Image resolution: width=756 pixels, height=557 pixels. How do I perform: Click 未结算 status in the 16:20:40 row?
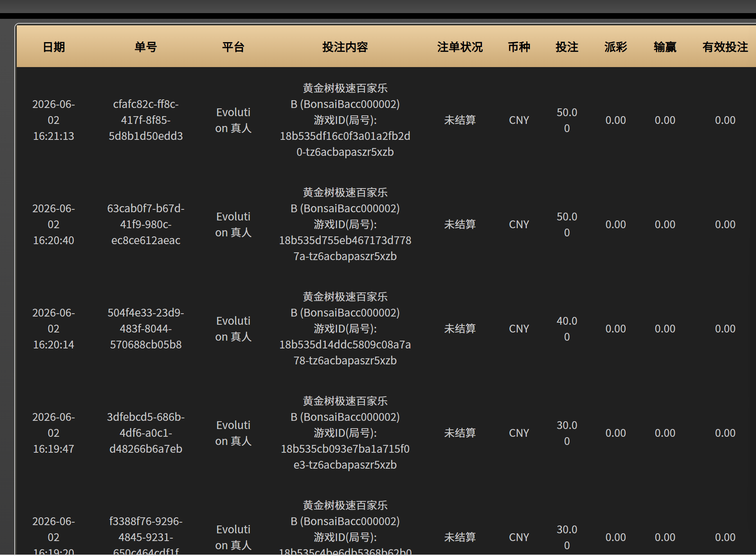click(460, 224)
